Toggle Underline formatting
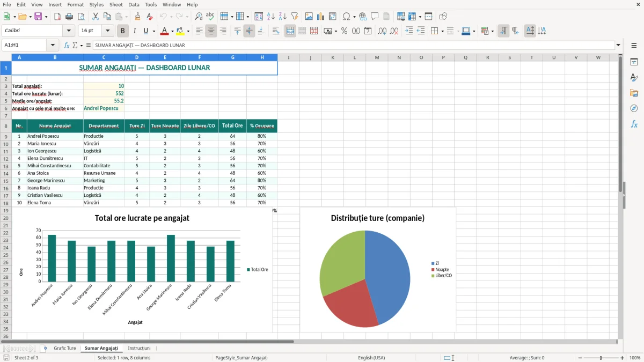Image resolution: width=644 pixels, height=362 pixels. [146, 31]
